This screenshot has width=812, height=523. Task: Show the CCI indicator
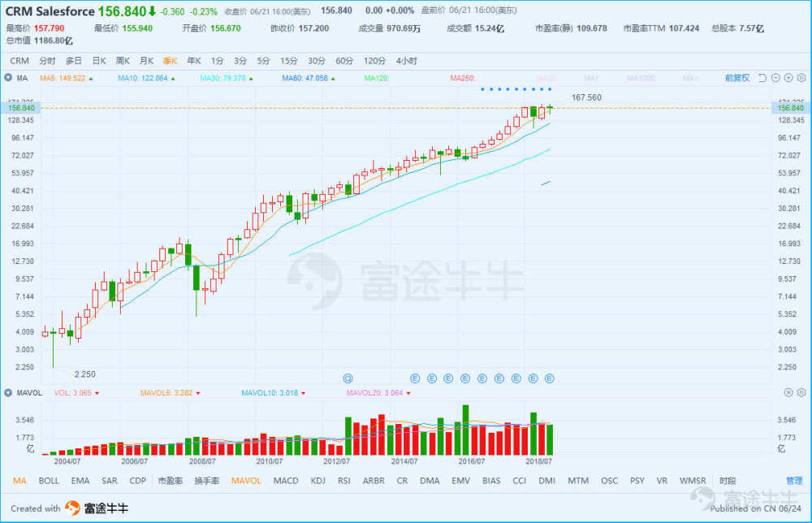[520, 481]
